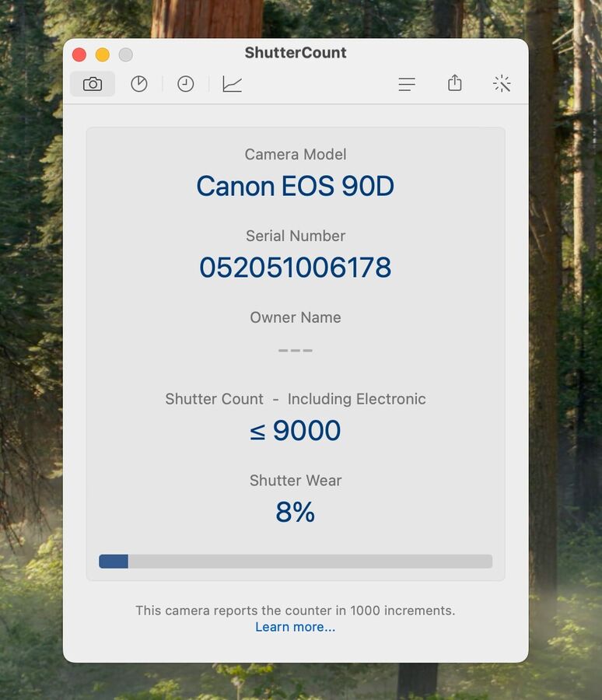
Task: Click the three-line list icon in toolbar
Action: pyautogui.click(x=407, y=84)
